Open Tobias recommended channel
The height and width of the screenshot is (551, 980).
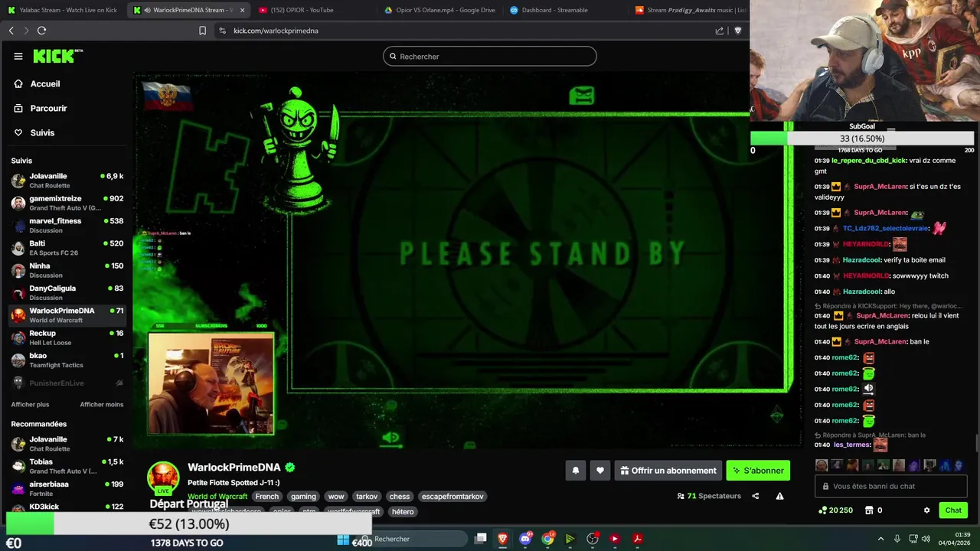tap(67, 466)
